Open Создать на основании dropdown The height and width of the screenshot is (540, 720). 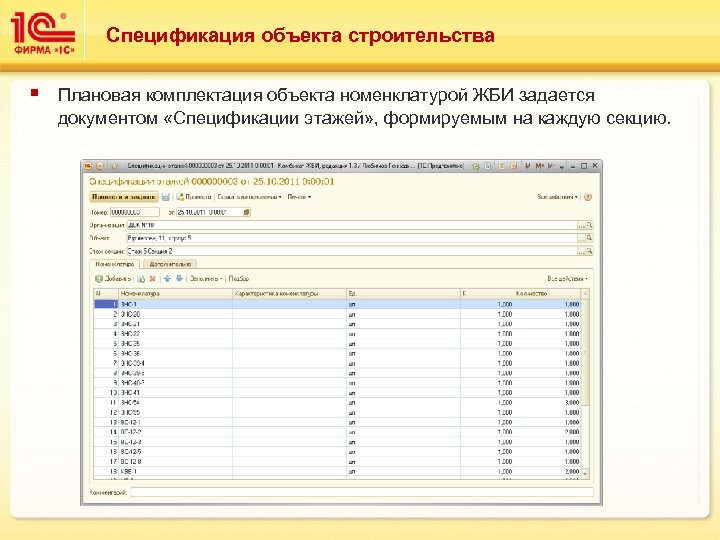[x=250, y=197]
